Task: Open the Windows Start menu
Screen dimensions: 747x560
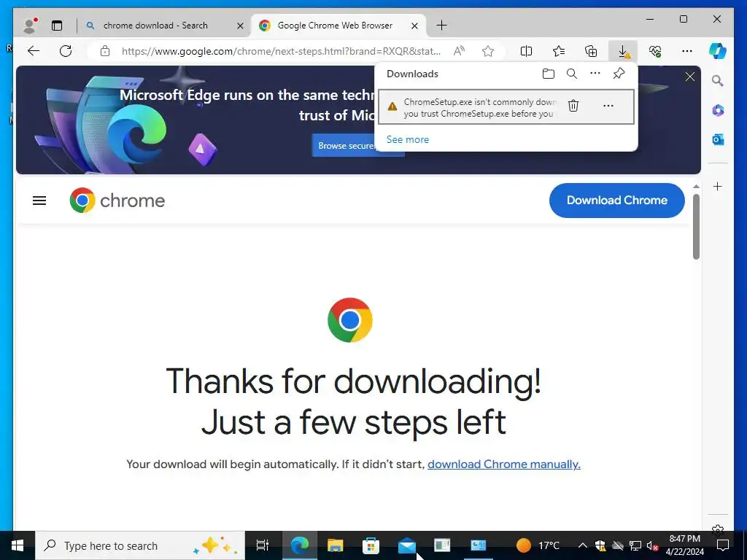Action: point(18,545)
